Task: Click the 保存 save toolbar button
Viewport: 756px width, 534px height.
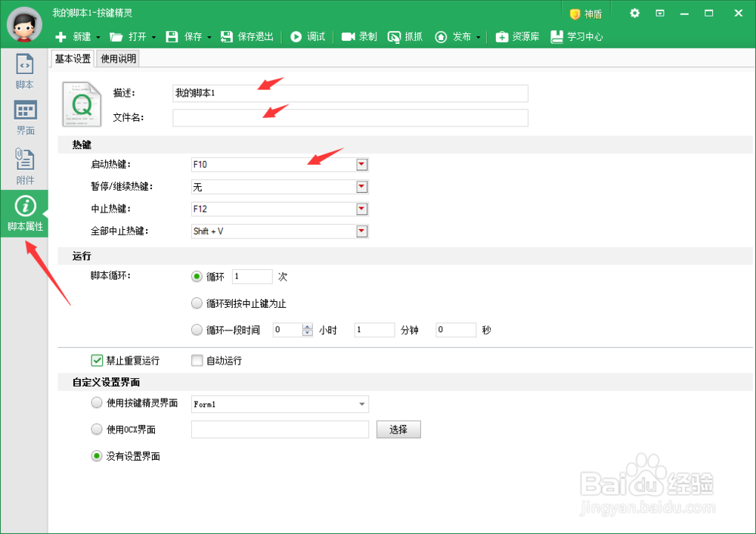Action: coord(184,36)
